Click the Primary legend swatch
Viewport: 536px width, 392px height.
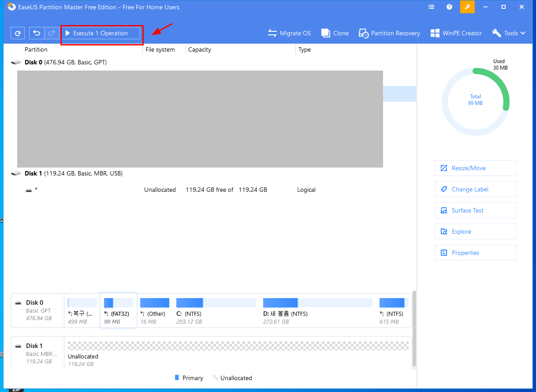pos(177,378)
